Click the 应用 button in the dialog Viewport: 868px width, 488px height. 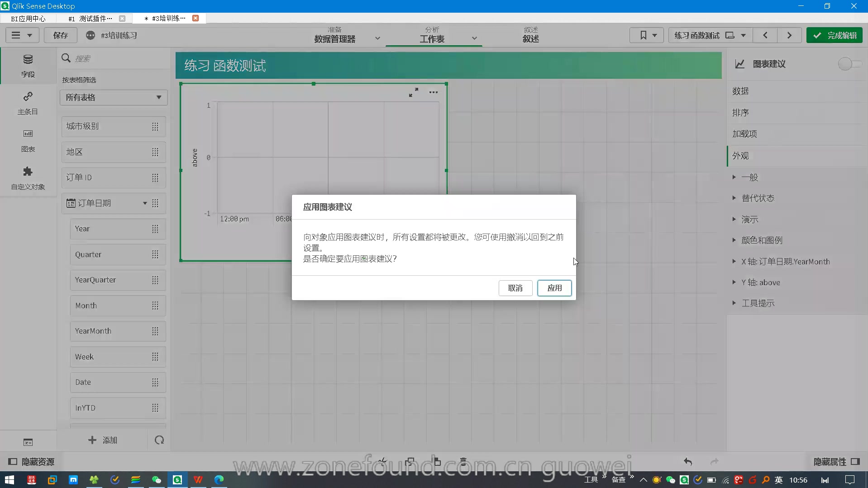point(554,288)
